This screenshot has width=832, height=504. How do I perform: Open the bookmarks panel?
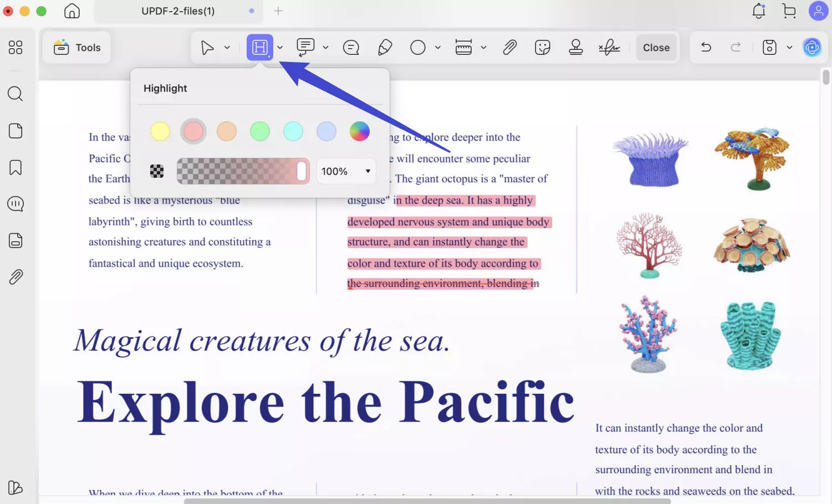15,167
